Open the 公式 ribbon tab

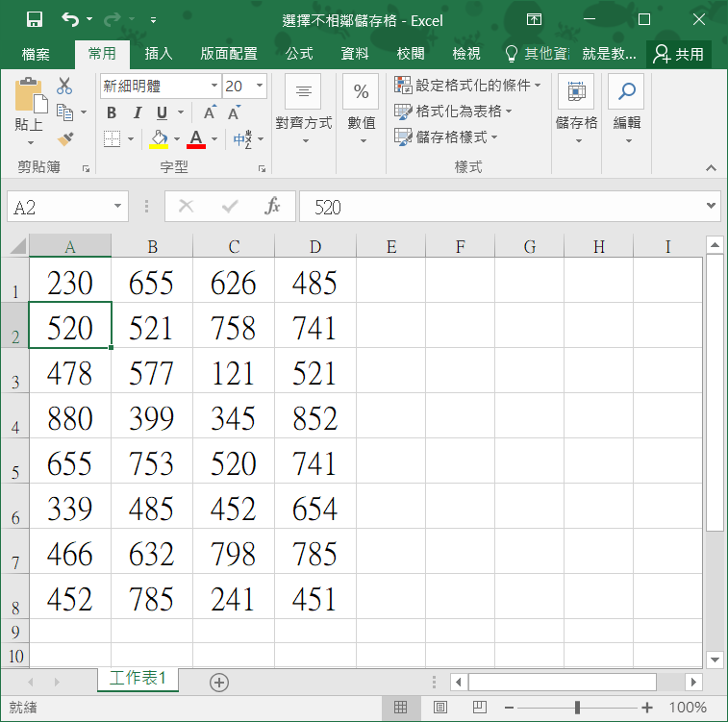click(299, 54)
